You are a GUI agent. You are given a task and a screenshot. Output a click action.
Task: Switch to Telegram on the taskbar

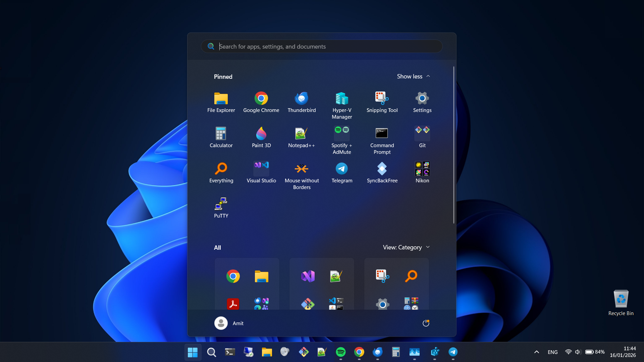coord(453,352)
